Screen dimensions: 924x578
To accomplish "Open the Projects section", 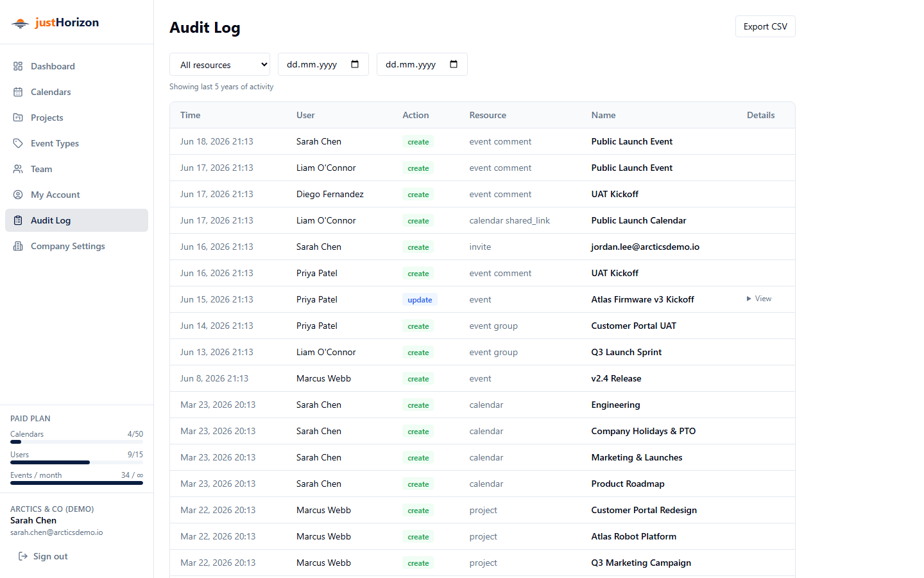I will 76,118.
